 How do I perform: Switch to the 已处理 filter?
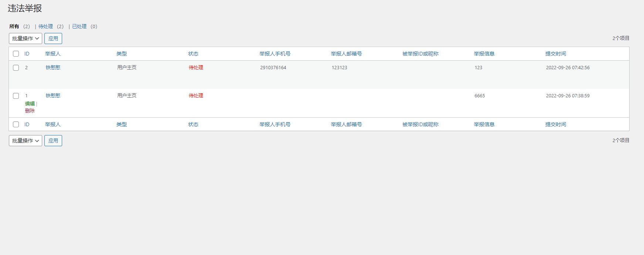click(79, 26)
